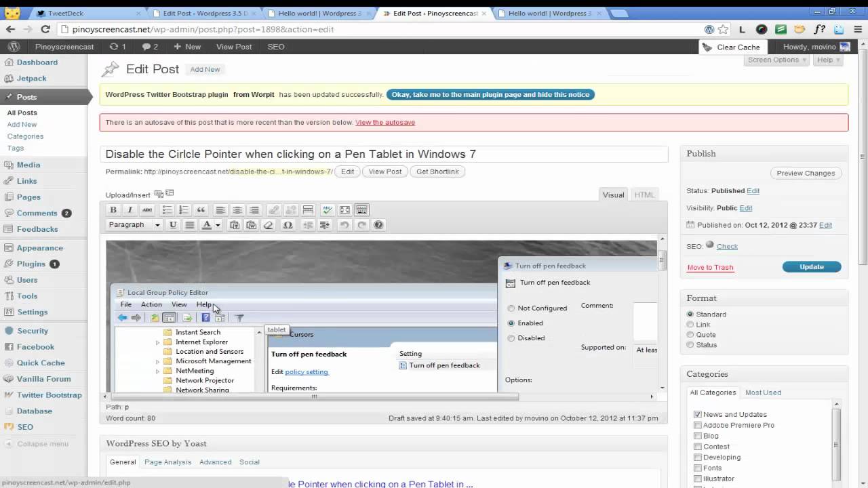The image size is (868, 488).
Task: Center align the text
Action: [x=237, y=210]
